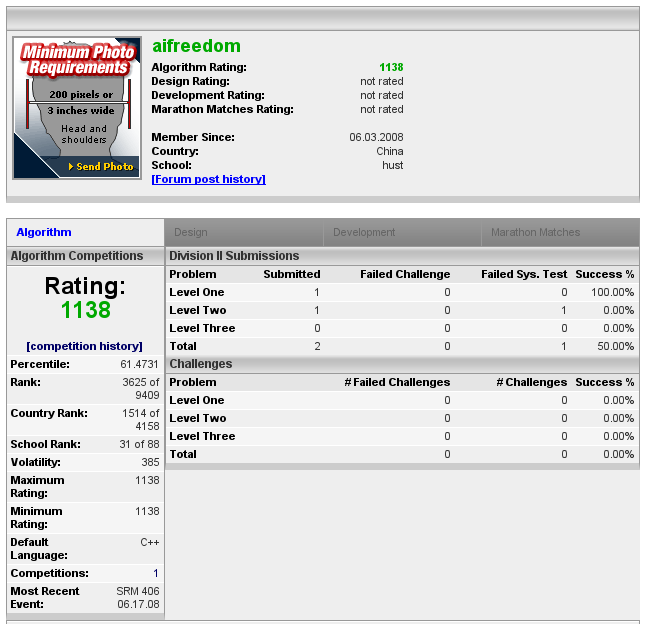
Task: Click the 100.00% success value
Action: pos(612,292)
